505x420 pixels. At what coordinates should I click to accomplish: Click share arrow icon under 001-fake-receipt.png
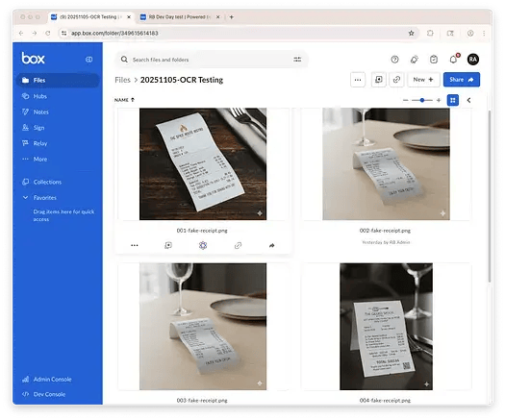point(272,246)
